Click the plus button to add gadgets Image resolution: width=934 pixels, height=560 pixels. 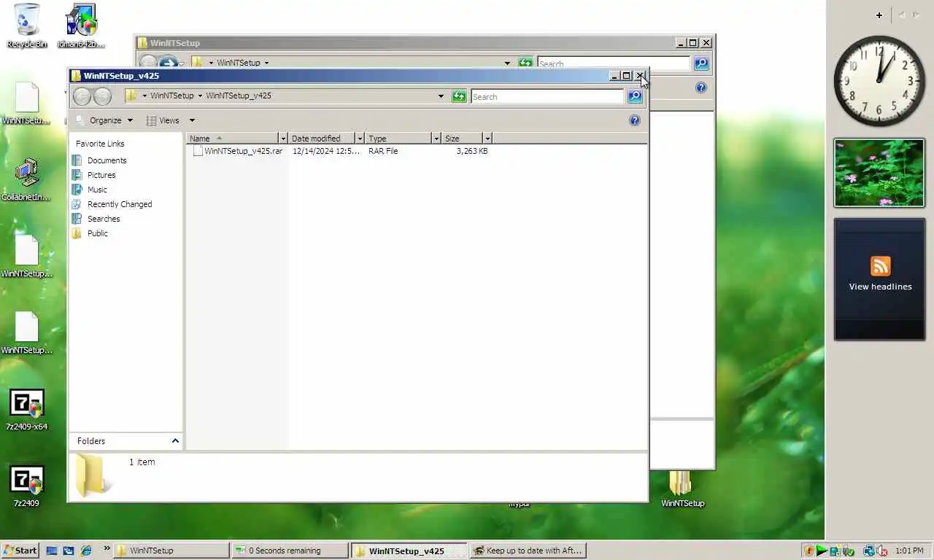[879, 15]
